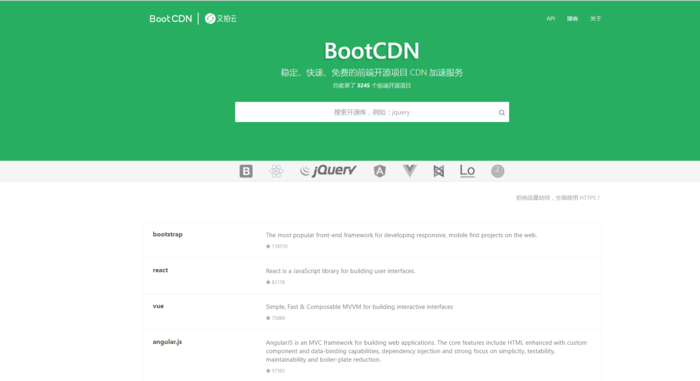The height and width of the screenshot is (381, 700).
Task: Select the React atom icon
Action: tap(276, 171)
